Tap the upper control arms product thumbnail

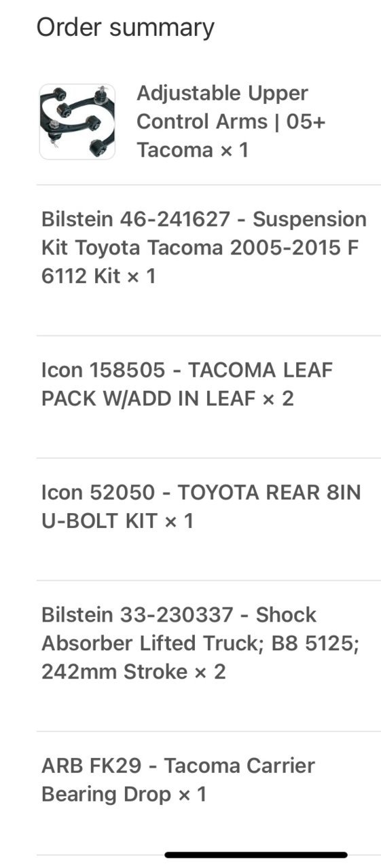[77, 121]
